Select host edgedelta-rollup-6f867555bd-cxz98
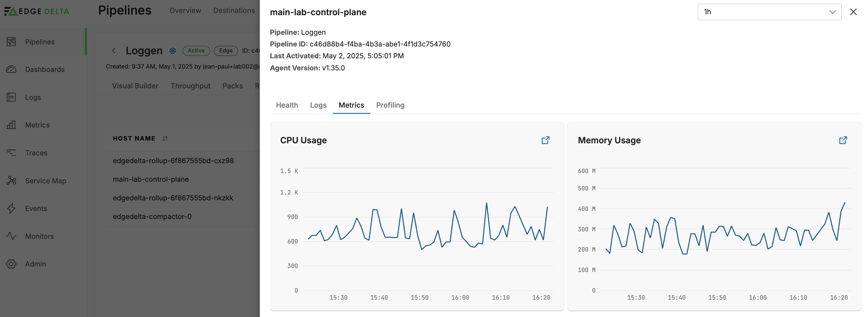The height and width of the screenshot is (317, 868). point(173,161)
